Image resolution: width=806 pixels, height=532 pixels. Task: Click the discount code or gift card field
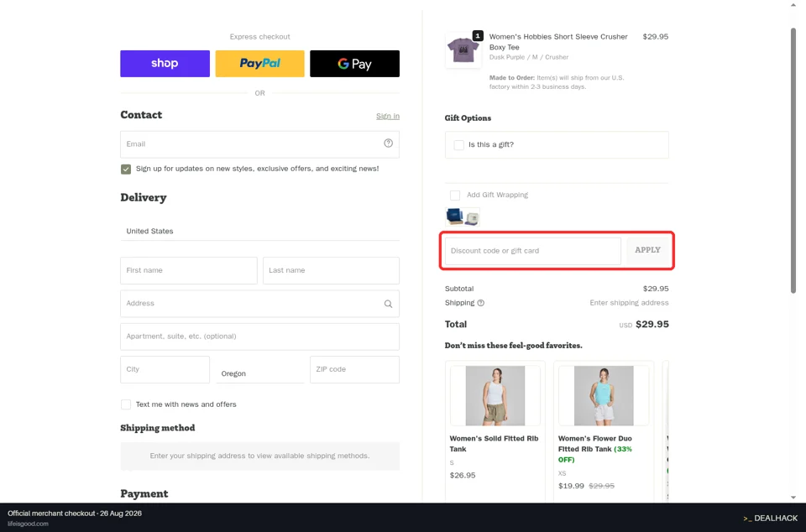click(533, 251)
